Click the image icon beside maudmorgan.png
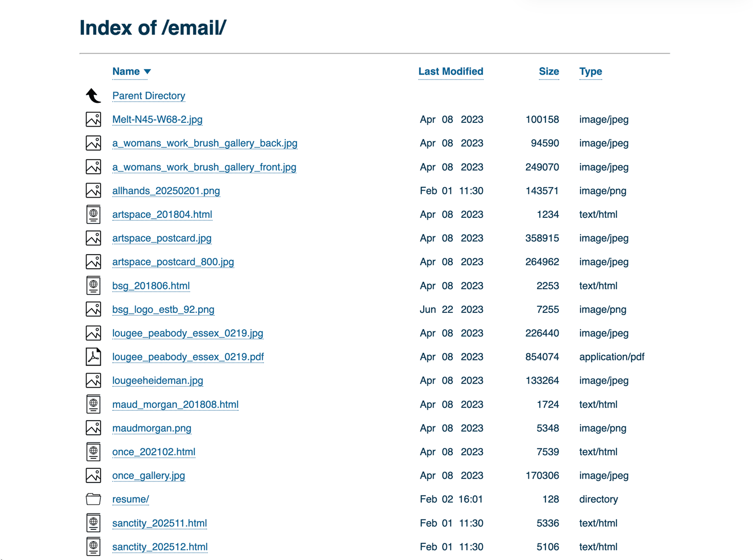Viewport: 753px width, 560px height. pos(93,428)
